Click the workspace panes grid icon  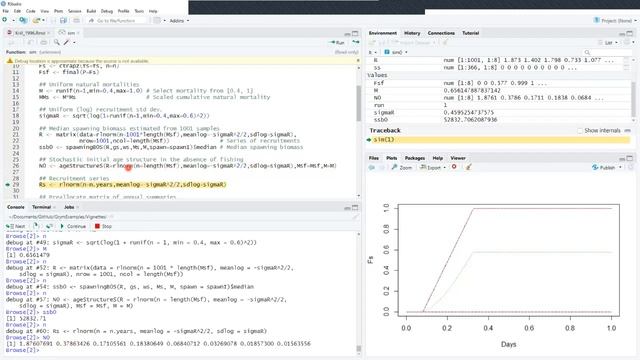[157, 20]
